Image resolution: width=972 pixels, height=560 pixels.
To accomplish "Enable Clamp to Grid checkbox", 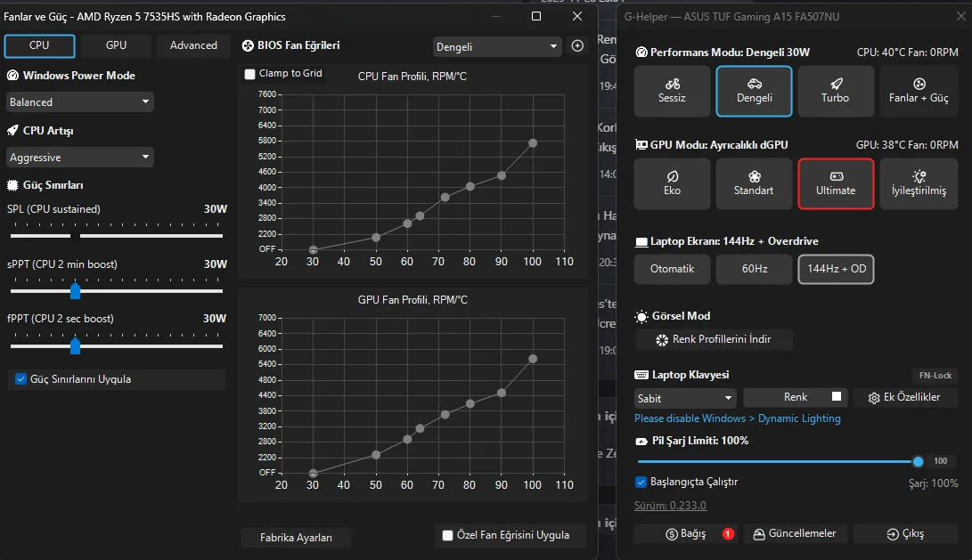I will pos(249,74).
